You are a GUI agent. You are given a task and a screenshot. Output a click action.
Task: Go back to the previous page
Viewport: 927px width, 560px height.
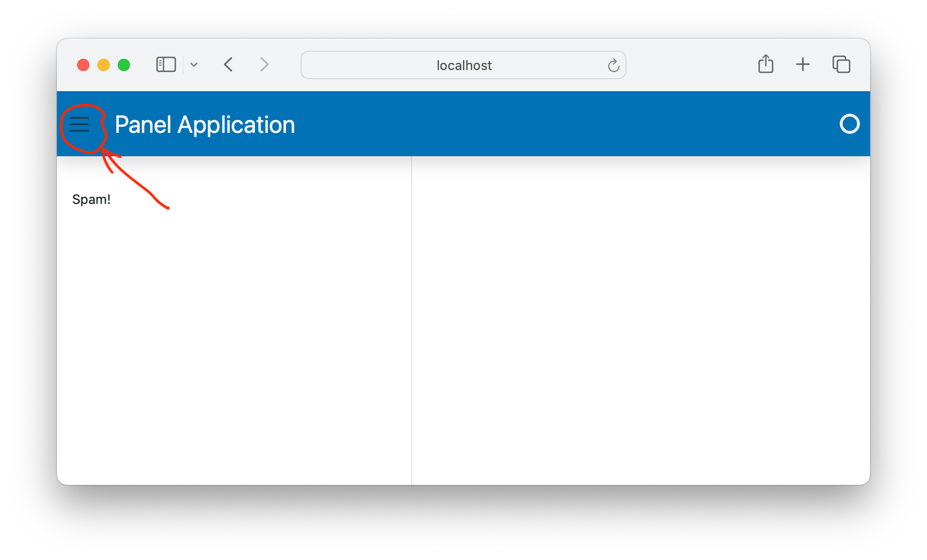(228, 64)
